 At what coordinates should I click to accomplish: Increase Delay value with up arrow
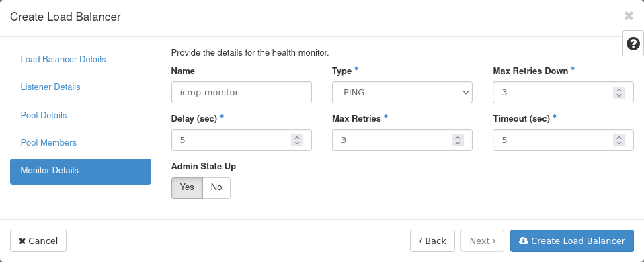[x=297, y=138]
